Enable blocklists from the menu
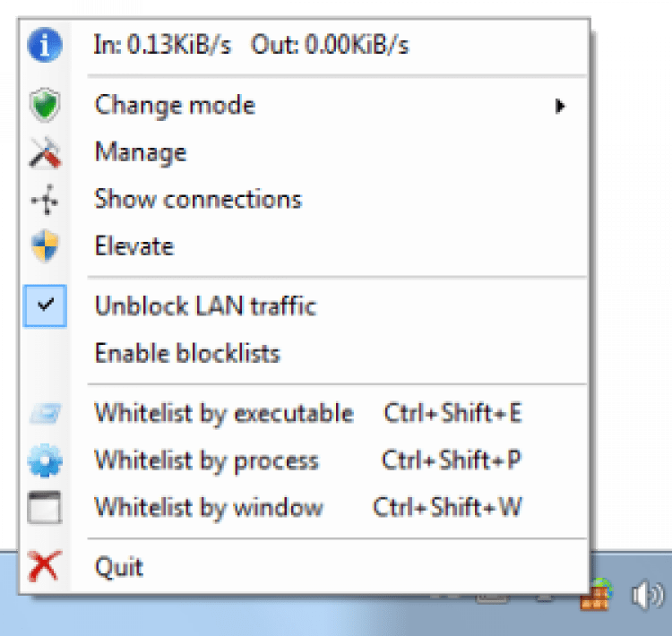Viewport: 672px width, 636px height. 187,353
